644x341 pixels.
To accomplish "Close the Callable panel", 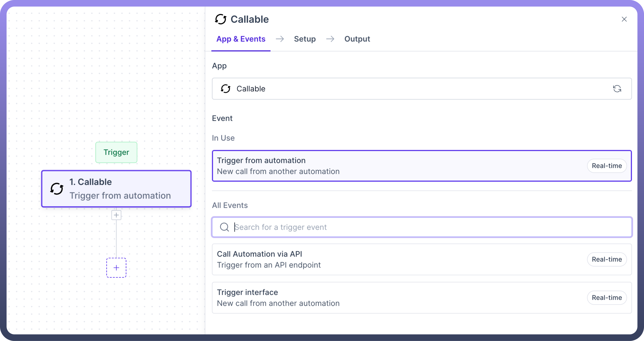I will (624, 19).
